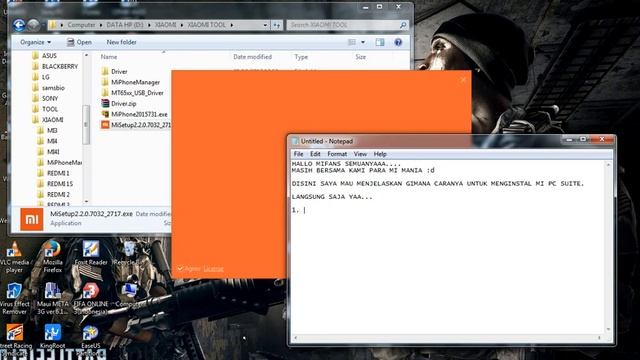Select MI3 subfolder in tree

[47, 130]
